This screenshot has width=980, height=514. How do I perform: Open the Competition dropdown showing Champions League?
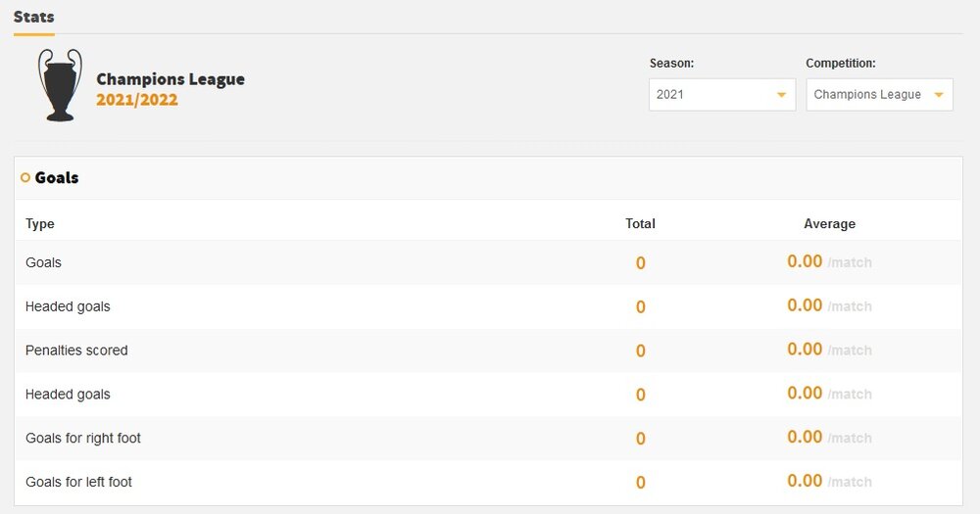pos(878,95)
